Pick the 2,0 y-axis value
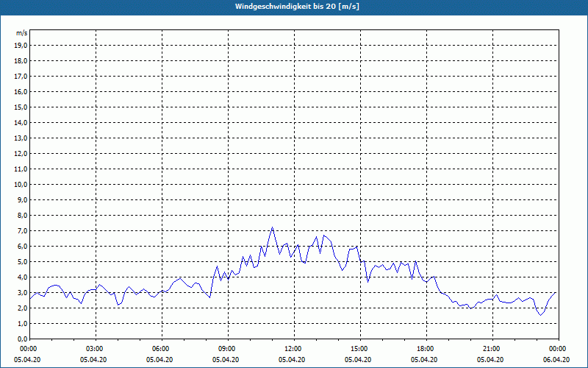The width and height of the screenshot is (588, 368). click(22, 308)
